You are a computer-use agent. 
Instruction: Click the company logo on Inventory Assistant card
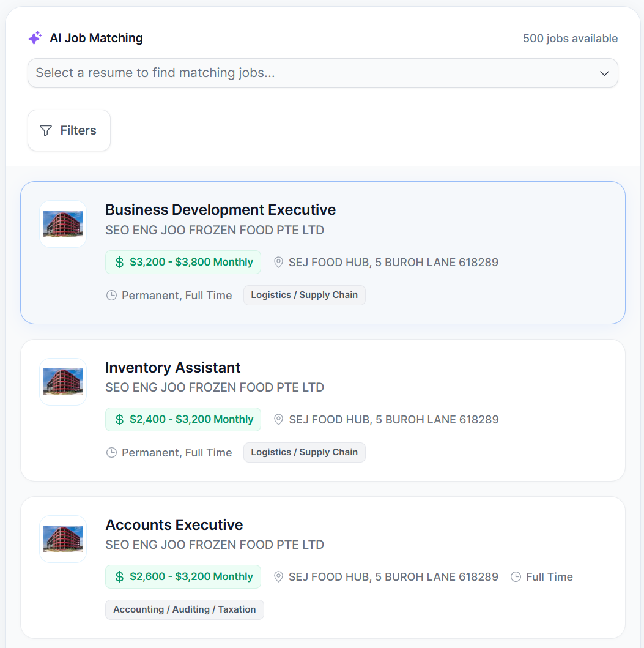(63, 381)
